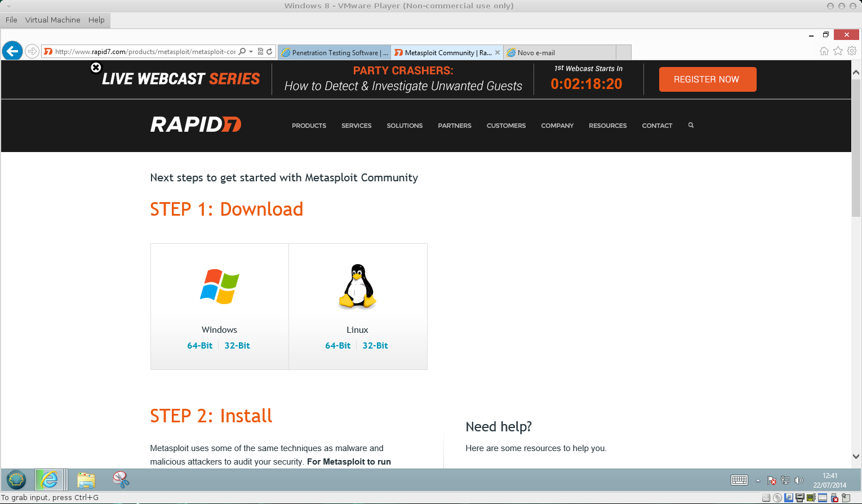862x504 pixels.
Task: Click the network tray icon
Action: [785, 480]
